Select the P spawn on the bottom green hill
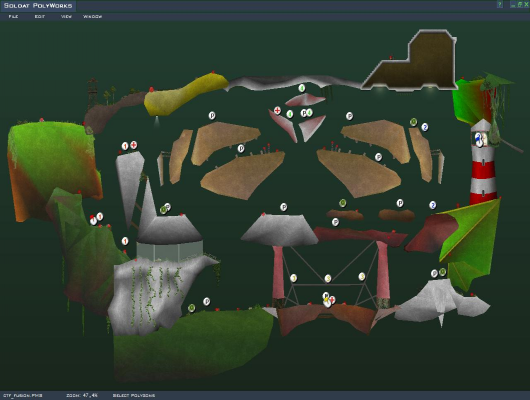Viewport: 530px width, 400px height. tap(207, 301)
